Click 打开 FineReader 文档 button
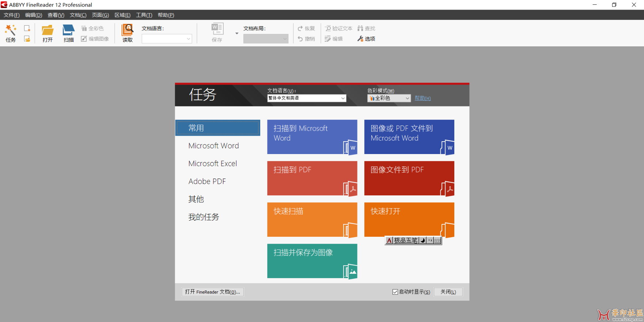The width and height of the screenshot is (644, 322). (x=212, y=292)
